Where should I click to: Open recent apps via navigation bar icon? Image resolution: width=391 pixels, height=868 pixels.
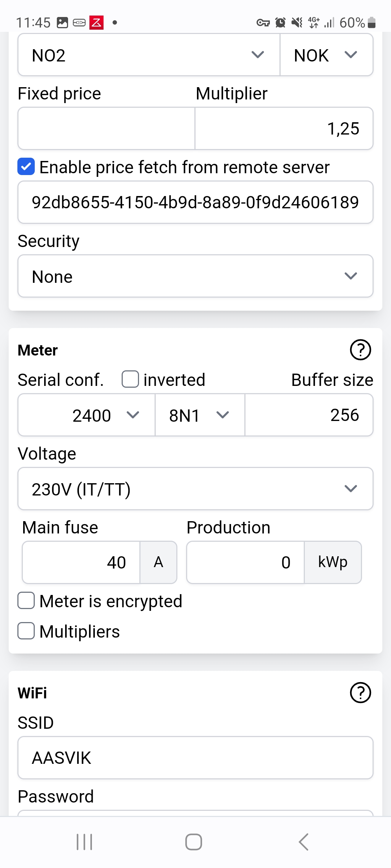[84, 841]
